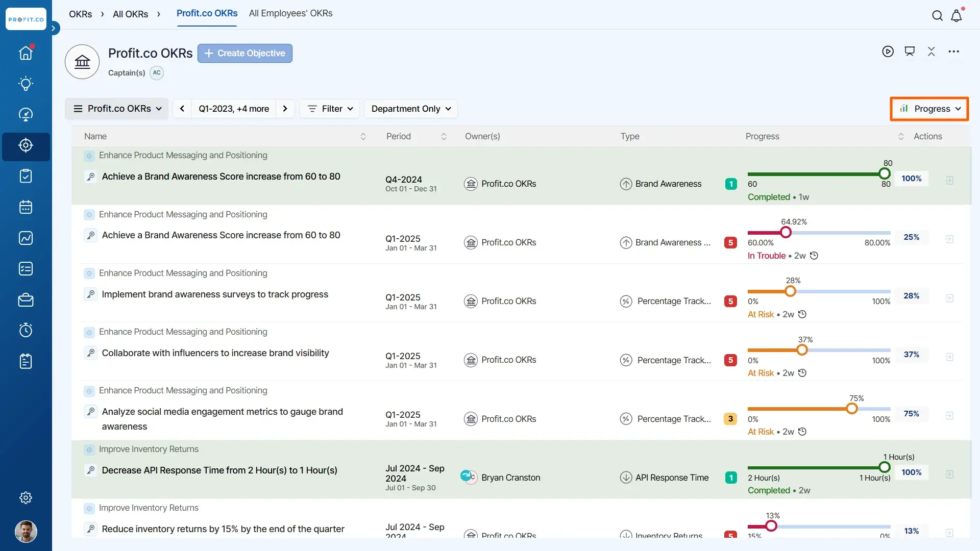
Task: Open the timer clock sidebar icon
Action: pyautogui.click(x=26, y=331)
